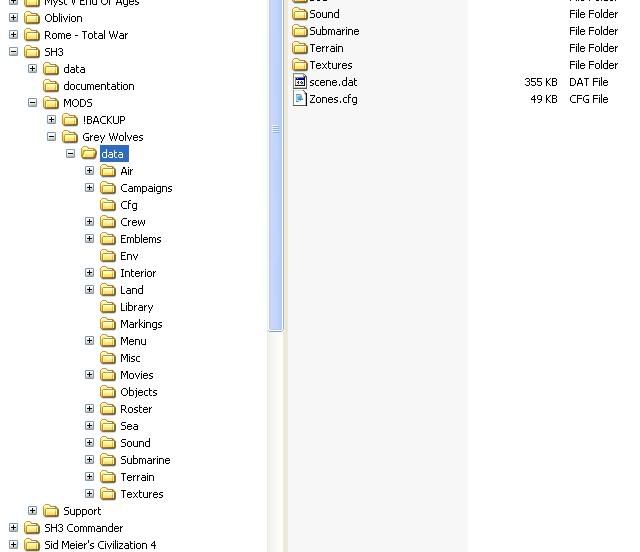Click the SH3 Commander folder icon
Image resolution: width=640 pixels, height=552 pixels.
pyautogui.click(x=32, y=528)
